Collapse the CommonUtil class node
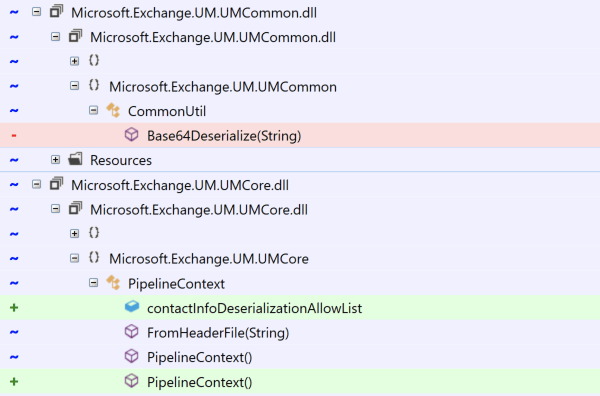The image size is (600, 396). (x=93, y=111)
